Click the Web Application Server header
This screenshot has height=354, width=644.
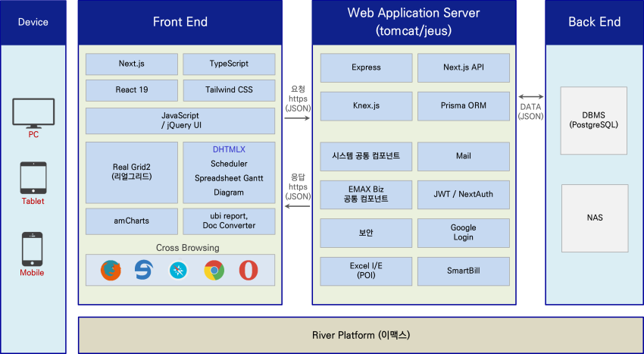click(414, 22)
